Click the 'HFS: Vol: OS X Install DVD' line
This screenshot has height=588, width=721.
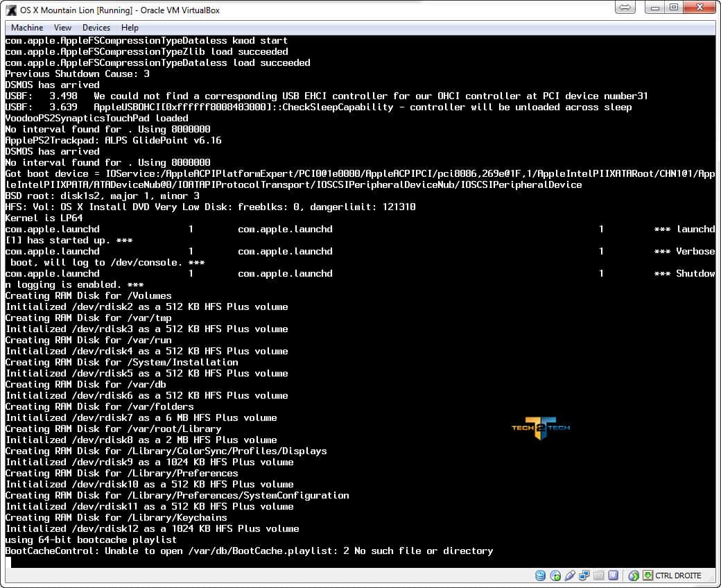[x=210, y=207]
